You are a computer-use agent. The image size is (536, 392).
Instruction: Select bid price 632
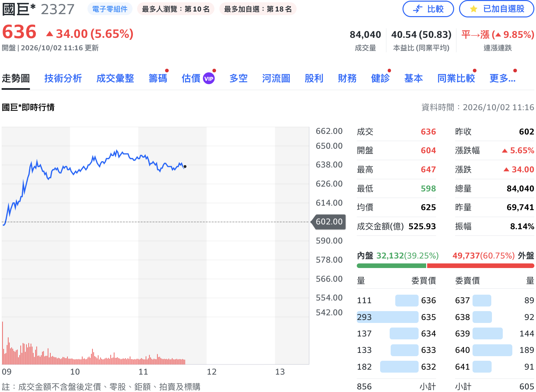[x=428, y=367]
